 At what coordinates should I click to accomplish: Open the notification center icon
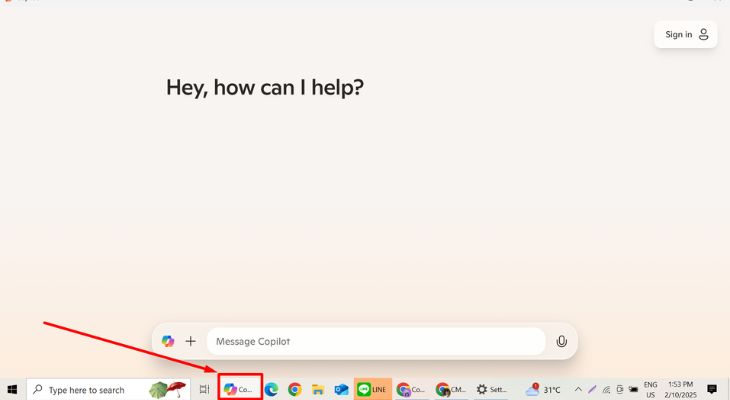click(x=712, y=389)
